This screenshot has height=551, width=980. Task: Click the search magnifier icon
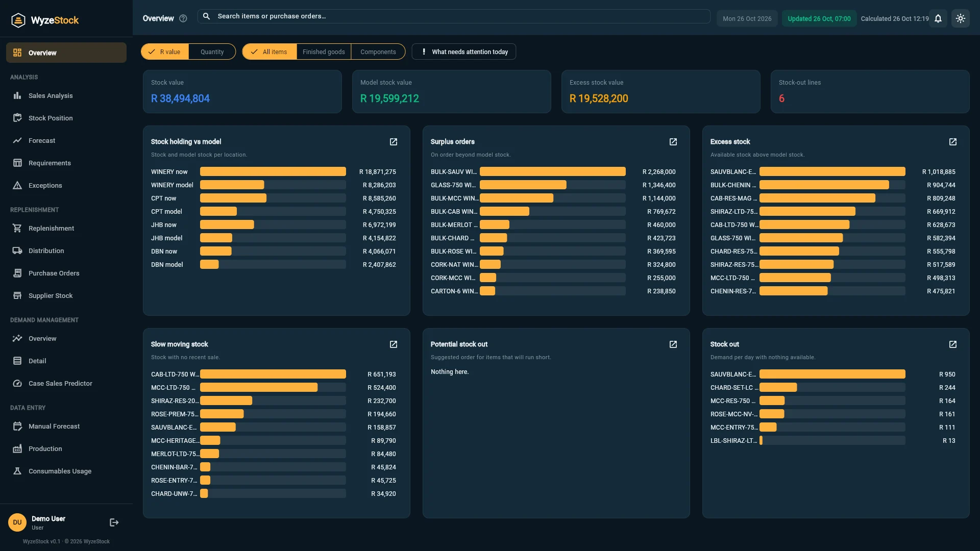pyautogui.click(x=207, y=16)
